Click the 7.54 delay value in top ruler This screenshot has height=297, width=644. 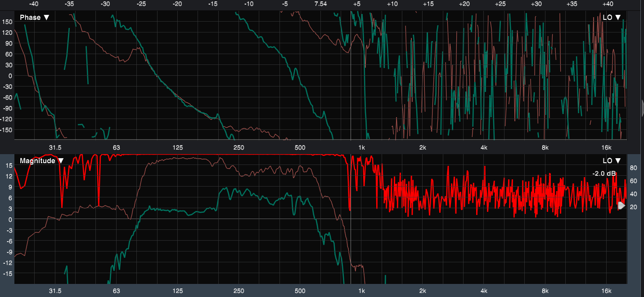click(x=320, y=4)
